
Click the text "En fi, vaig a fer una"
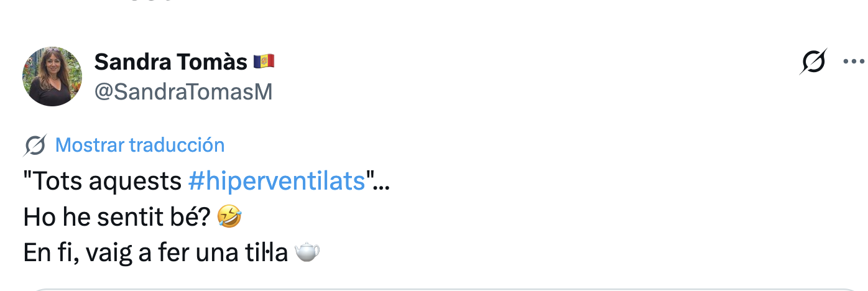[139, 252]
